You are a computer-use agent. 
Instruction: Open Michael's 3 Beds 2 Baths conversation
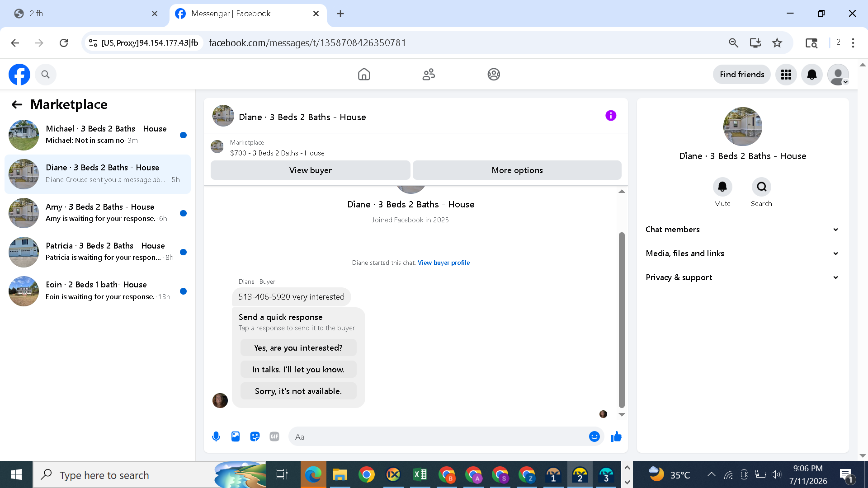[x=98, y=135]
